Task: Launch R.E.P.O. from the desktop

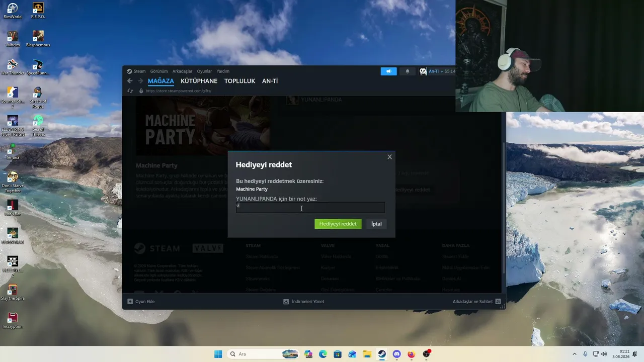Action: 38,11
